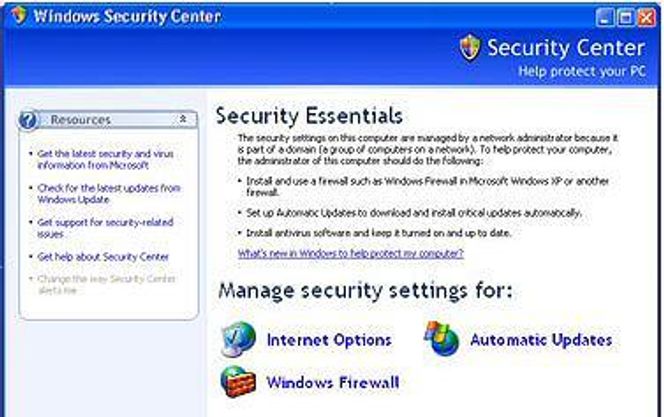Screen dimensions: 664x417
Task: Check for latest updates from Windows Update
Action: [109, 193]
